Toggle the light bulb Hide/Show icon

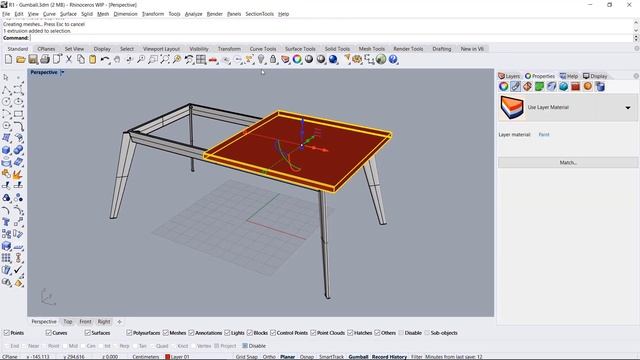coord(261,60)
